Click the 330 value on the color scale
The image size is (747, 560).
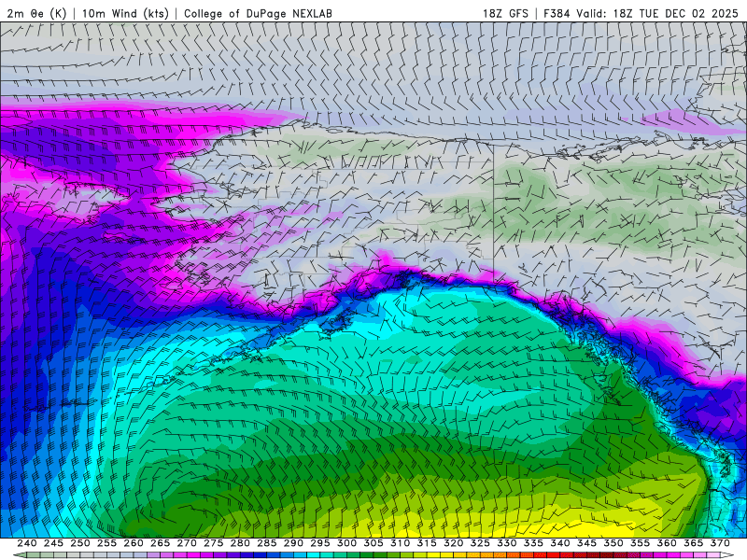click(507, 543)
